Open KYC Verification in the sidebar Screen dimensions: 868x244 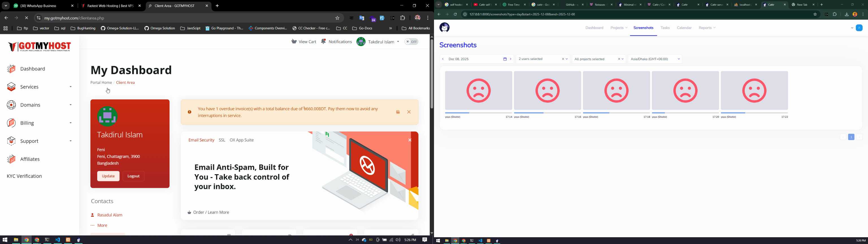point(25,176)
